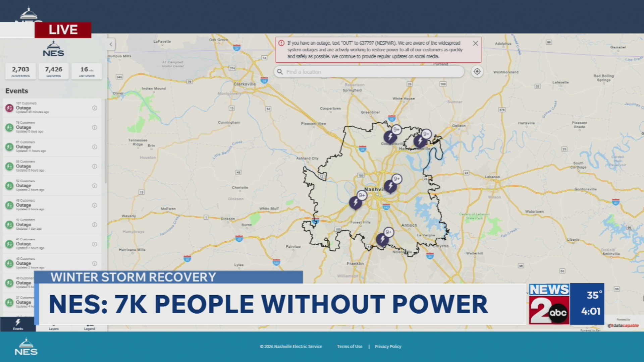Click the Clarksville label on the map
644x362 pixels.
[245, 84]
